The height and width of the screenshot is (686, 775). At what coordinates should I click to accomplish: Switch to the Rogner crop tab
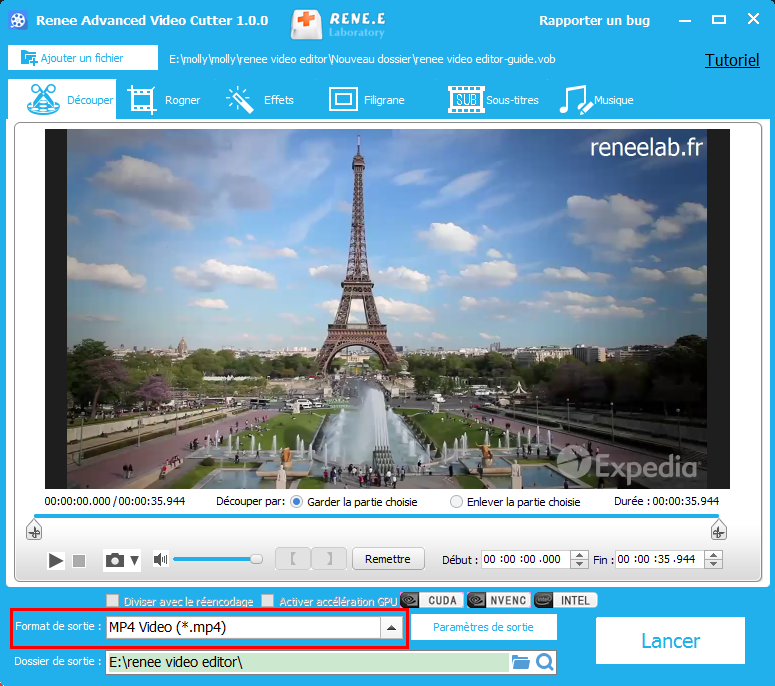tap(164, 100)
